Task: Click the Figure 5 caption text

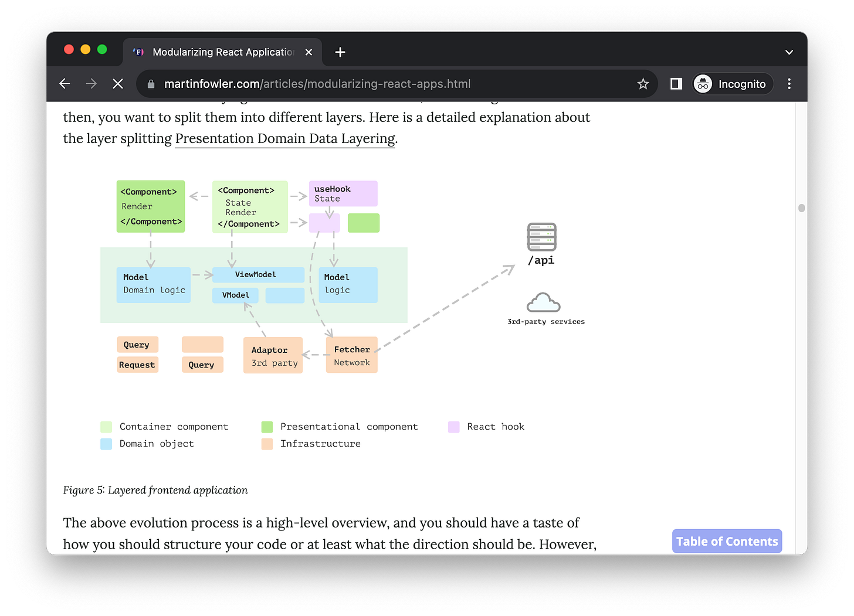Action: pos(155,490)
